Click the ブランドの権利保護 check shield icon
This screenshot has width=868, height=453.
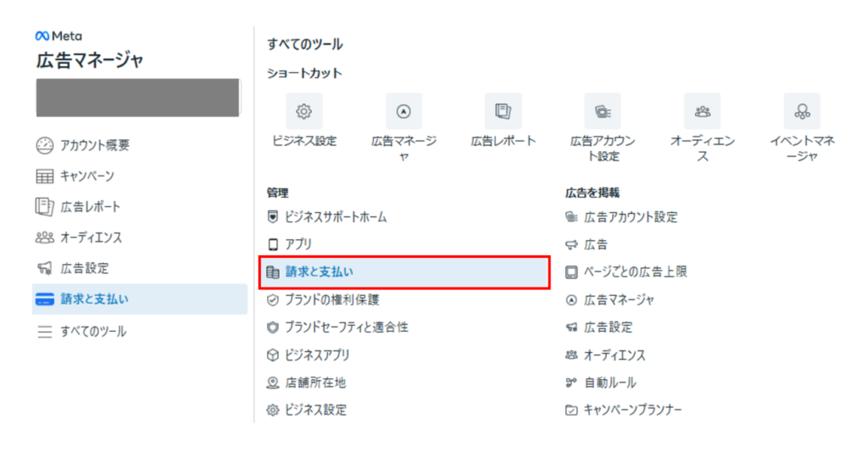point(272,299)
